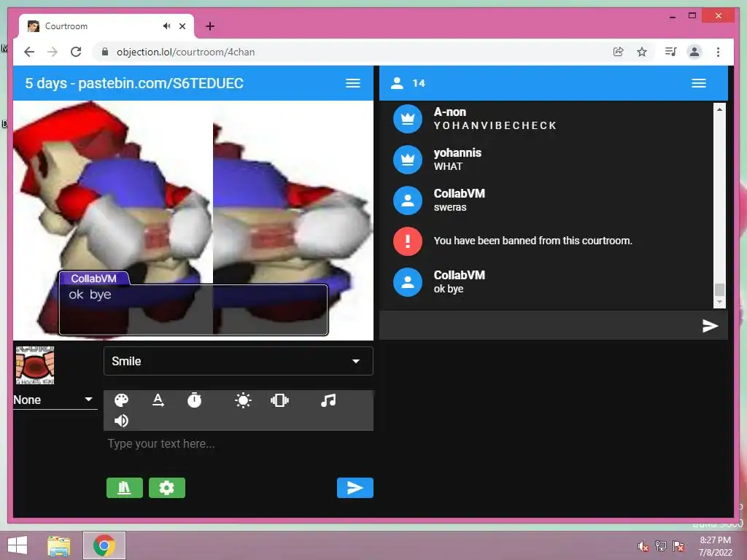
Task: Select the Courtroom browser tab
Action: coord(107,26)
